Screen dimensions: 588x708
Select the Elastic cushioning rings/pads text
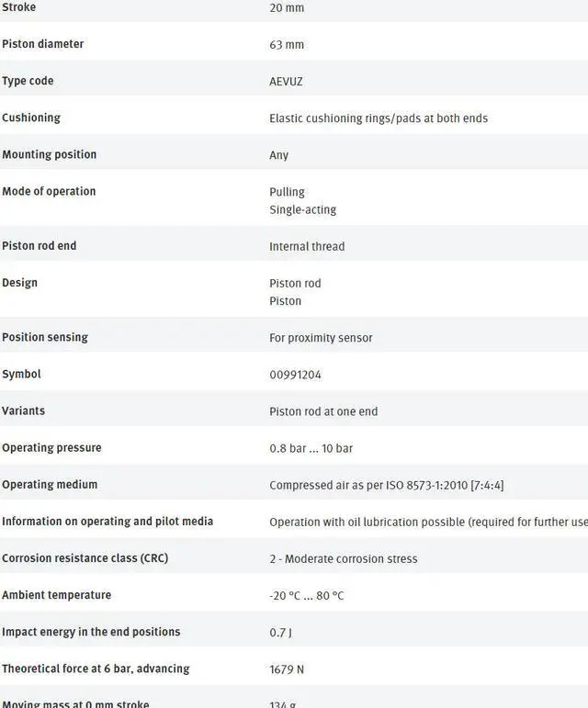tap(379, 118)
